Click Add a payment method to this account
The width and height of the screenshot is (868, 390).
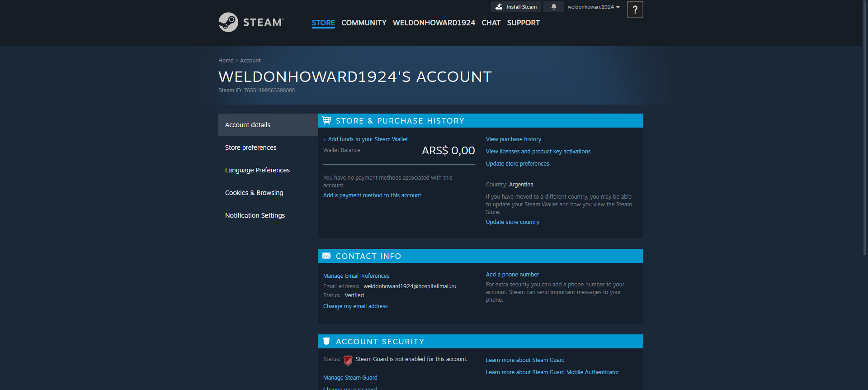372,195
